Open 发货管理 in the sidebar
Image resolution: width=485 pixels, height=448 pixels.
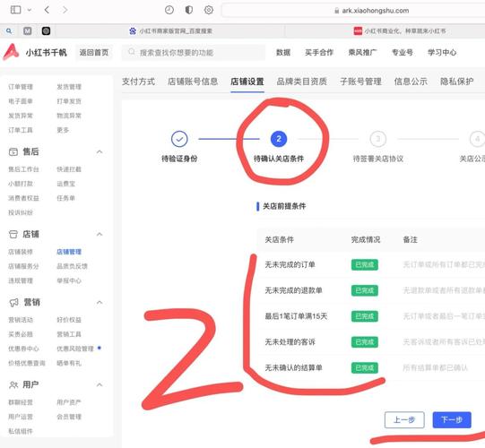click(x=69, y=87)
